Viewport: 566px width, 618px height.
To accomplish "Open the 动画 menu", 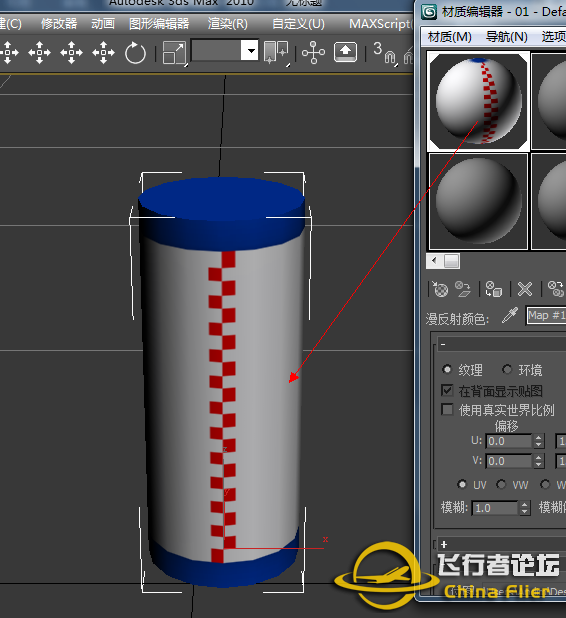I will pos(103,24).
